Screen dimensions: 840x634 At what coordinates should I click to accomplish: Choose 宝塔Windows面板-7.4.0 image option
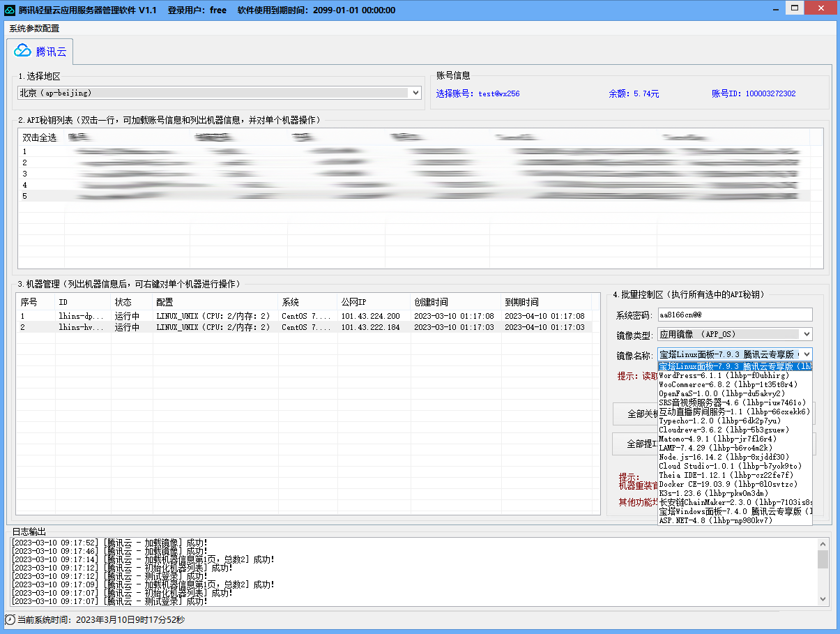735,511
